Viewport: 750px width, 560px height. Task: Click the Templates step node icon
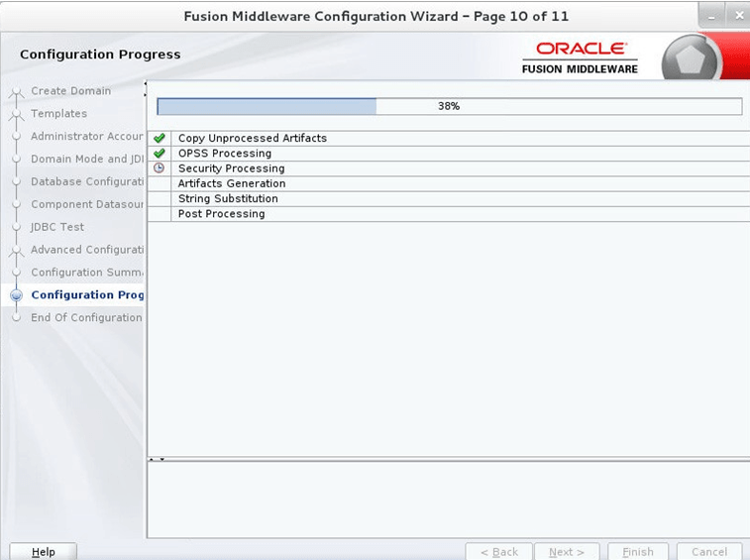(16, 114)
